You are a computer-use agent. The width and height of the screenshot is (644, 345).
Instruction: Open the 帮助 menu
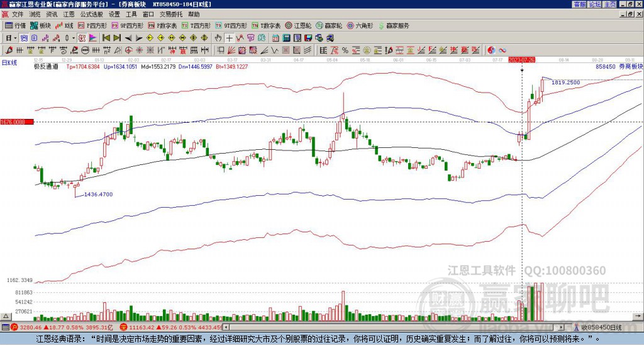coord(194,14)
